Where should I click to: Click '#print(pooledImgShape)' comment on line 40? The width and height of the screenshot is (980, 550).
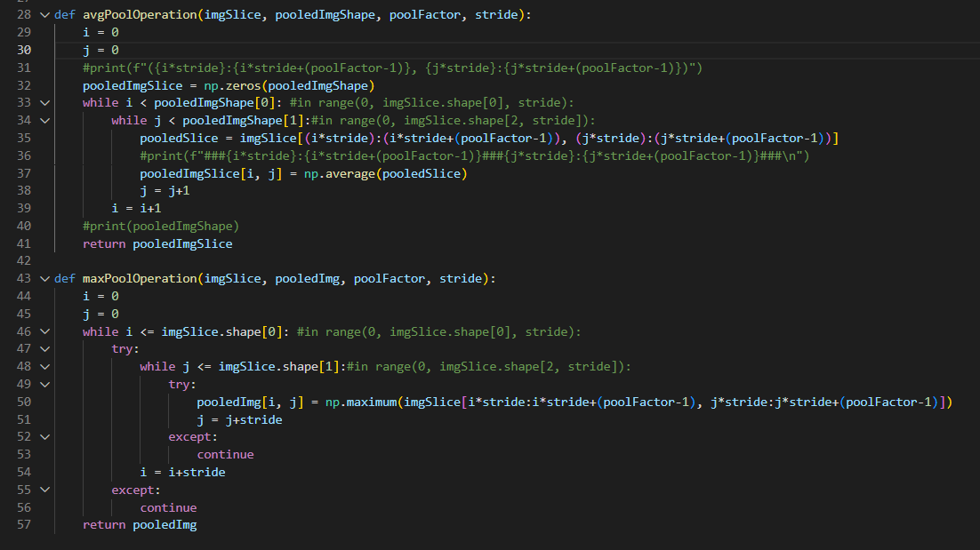point(161,226)
